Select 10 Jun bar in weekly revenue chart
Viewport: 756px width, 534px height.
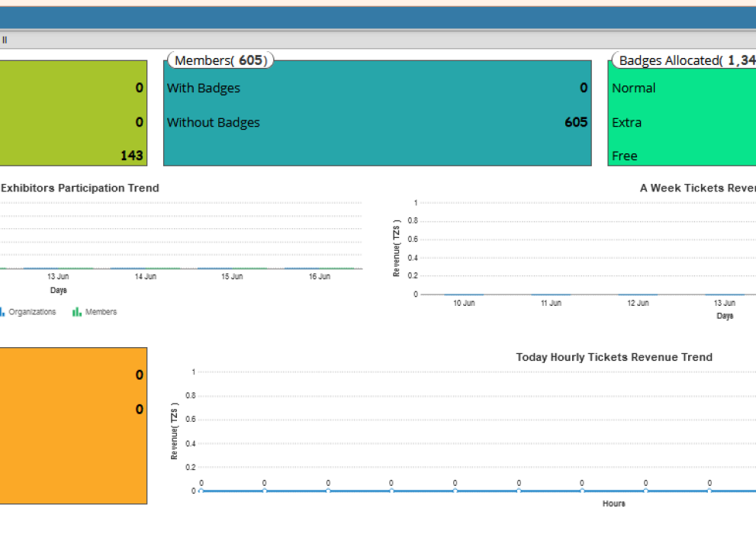coord(464,294)
